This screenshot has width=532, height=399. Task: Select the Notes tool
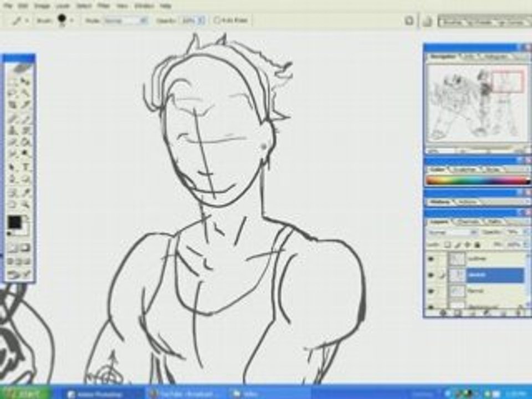13,193
